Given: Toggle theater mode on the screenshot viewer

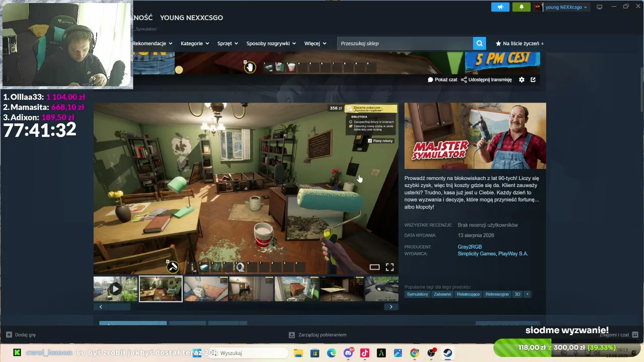Looking at the screenshot, I should [x=374, y=267].
